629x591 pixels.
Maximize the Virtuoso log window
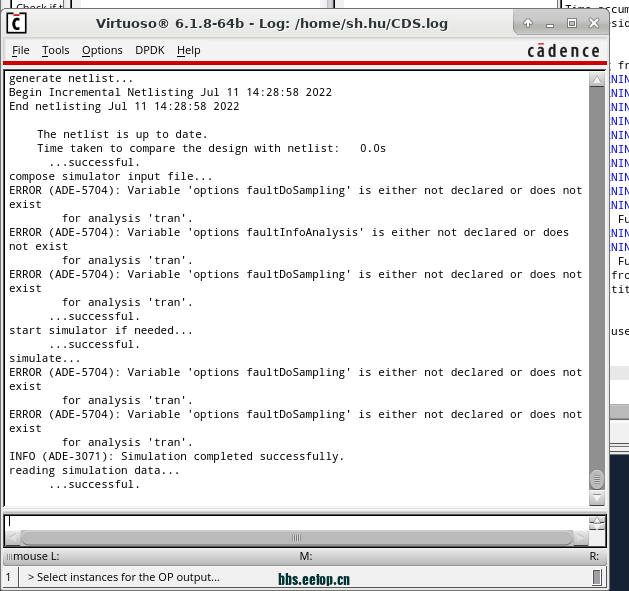[x=572, y=23]
